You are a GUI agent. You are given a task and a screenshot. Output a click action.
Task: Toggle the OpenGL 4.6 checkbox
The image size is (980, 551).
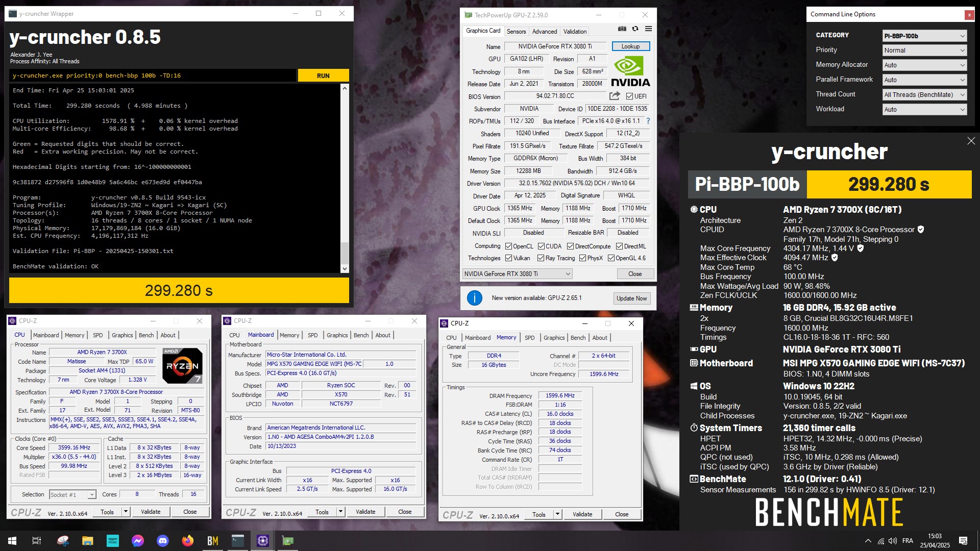pyautogui.click(x=611, y=258)
